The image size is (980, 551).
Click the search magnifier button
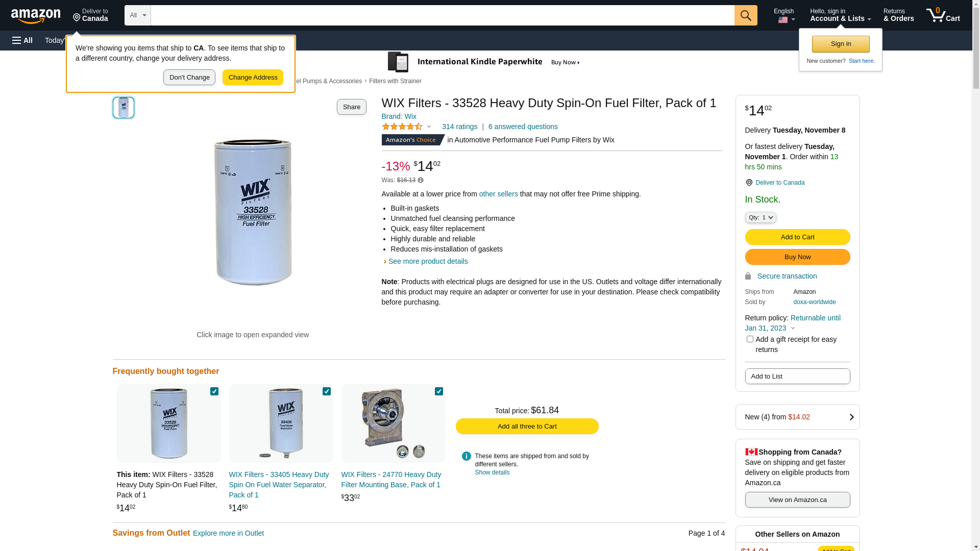tap(746, 15)
